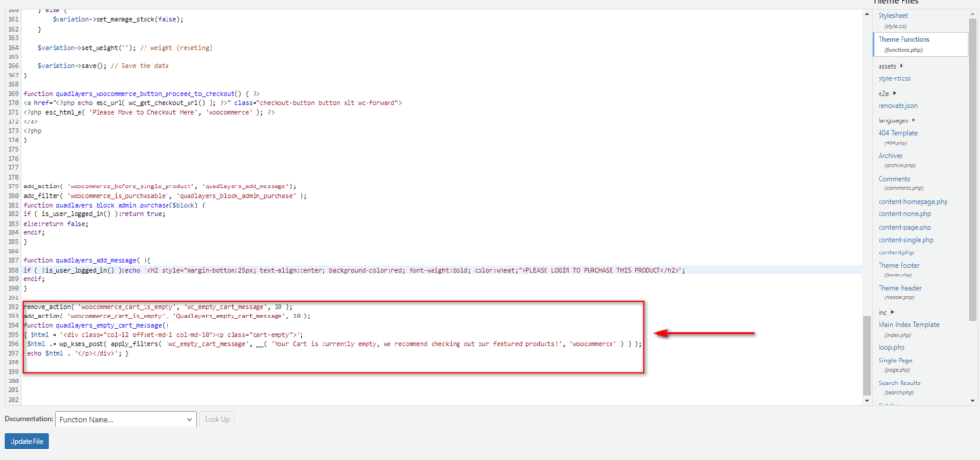This screenshot has width=980, height=460.
Task: Open loop.php file
Action: [892, 347]
